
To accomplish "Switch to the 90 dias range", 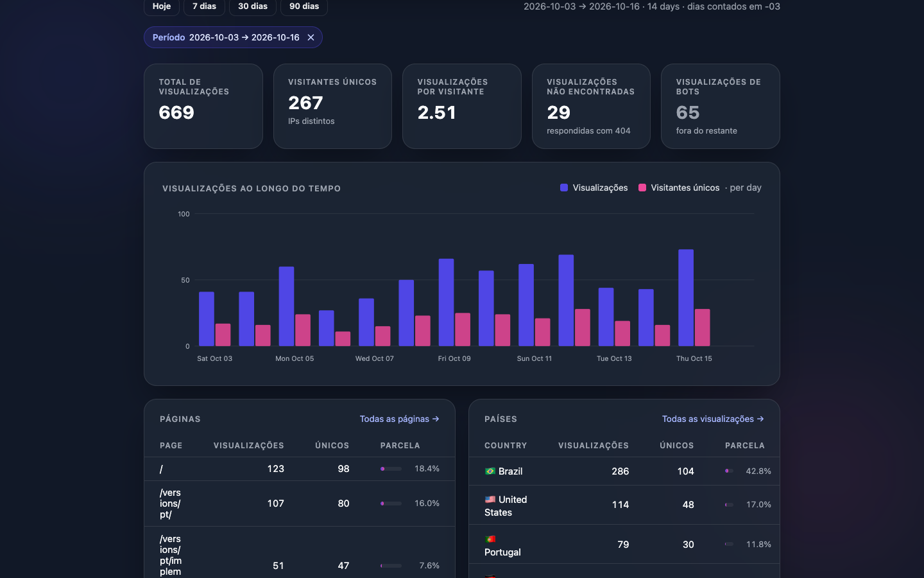I will 304,6.
